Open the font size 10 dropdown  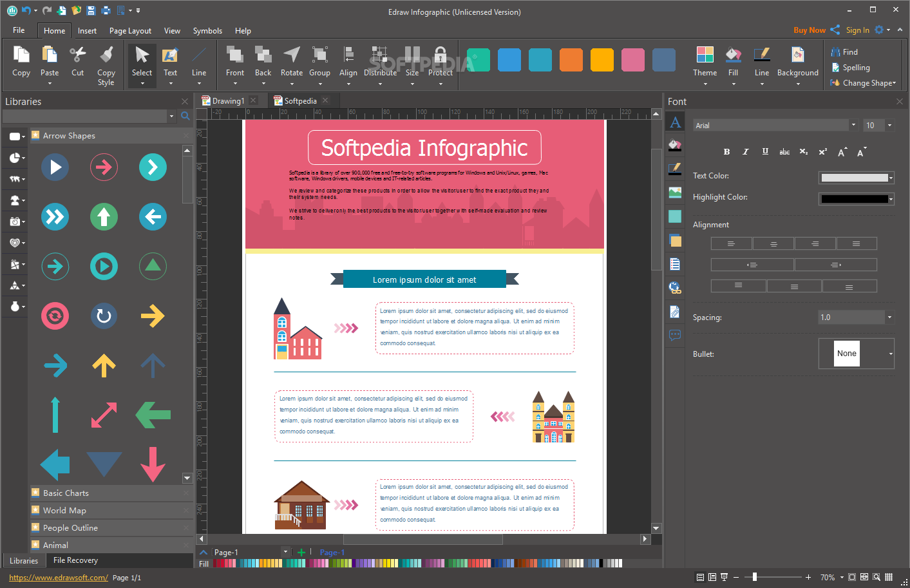coord(889,125)
